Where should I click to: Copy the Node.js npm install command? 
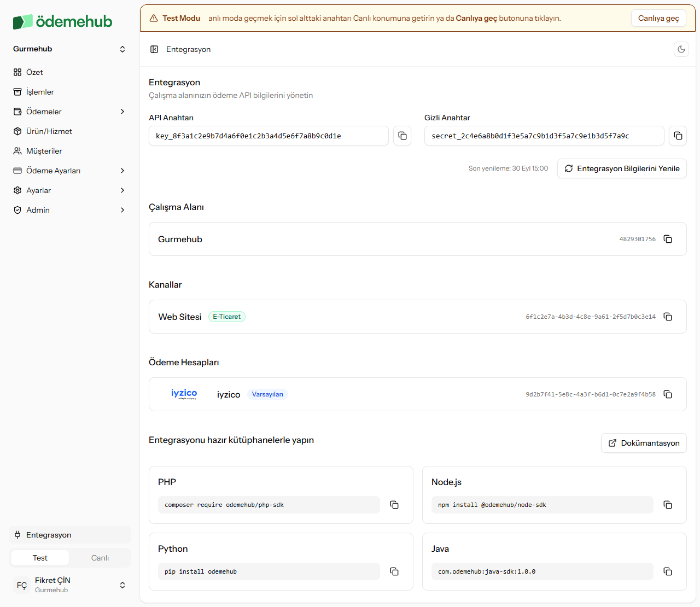coord(668,505)
